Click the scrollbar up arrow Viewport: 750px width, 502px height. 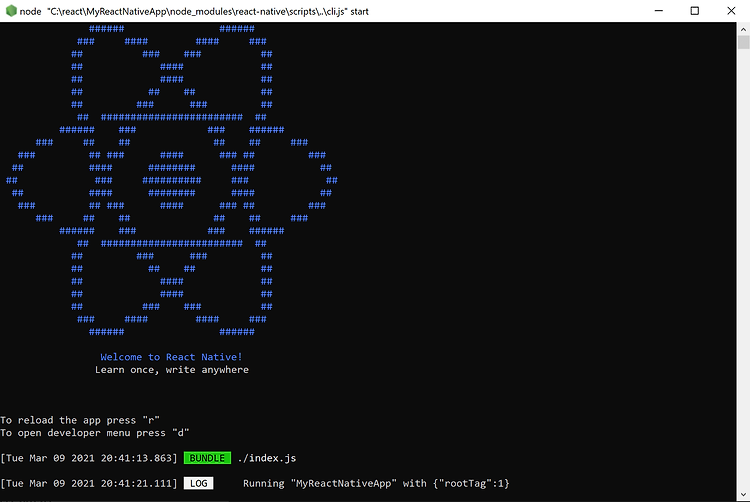click(x=743, y=29)
